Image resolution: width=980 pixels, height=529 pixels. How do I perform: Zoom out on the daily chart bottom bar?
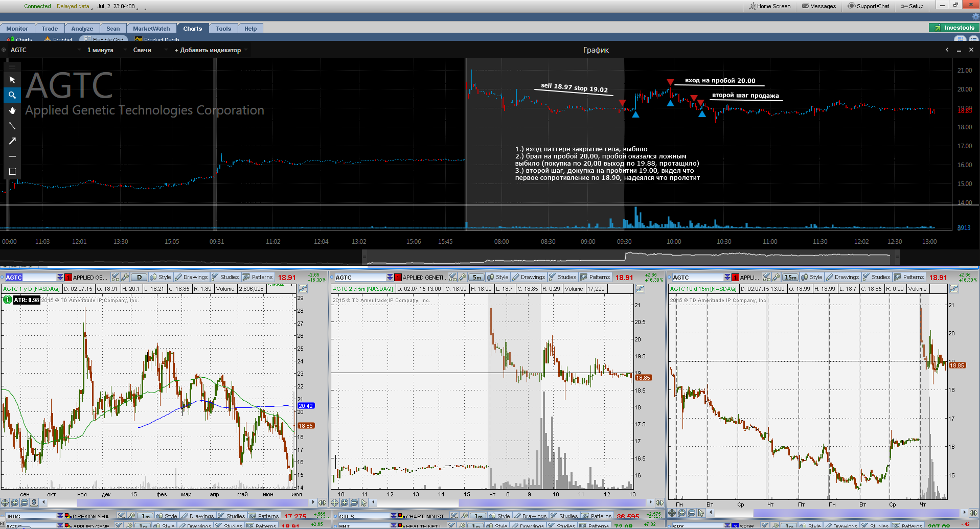click(x=24, y=502)
